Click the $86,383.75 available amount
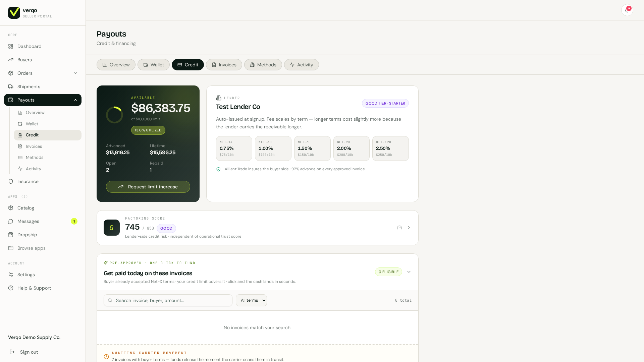The image size is (644, 362). [161, 108]
